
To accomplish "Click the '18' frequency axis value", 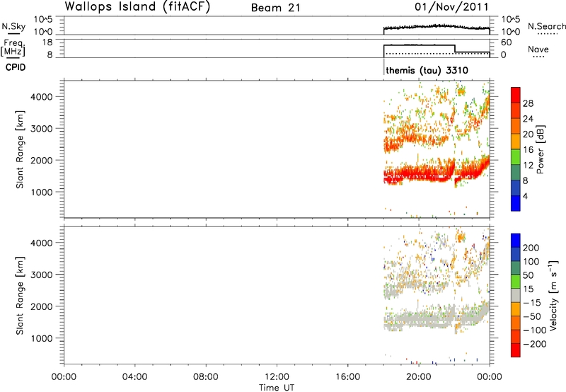I will 47,42.
